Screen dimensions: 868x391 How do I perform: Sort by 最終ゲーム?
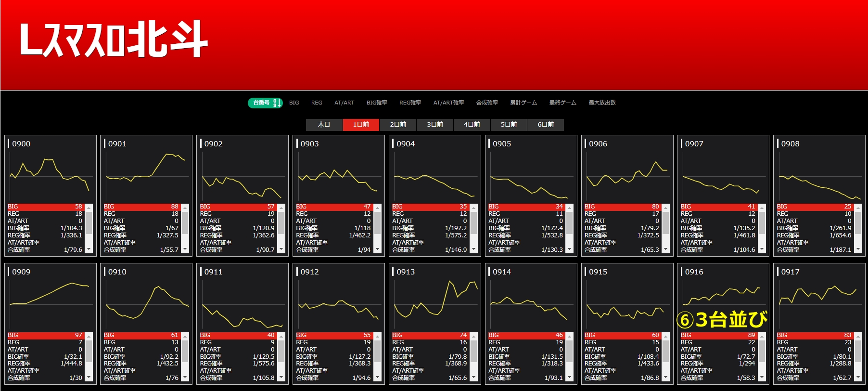point(562,103)
